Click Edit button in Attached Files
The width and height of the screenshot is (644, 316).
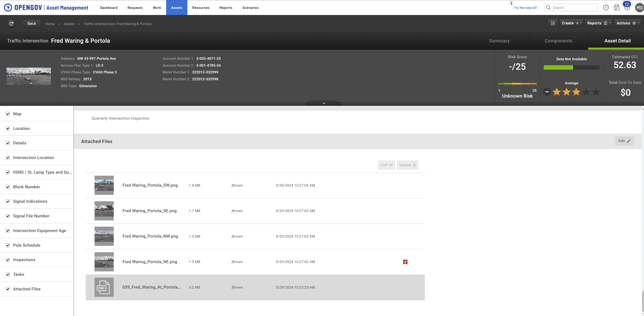click(x=624, y=141)
